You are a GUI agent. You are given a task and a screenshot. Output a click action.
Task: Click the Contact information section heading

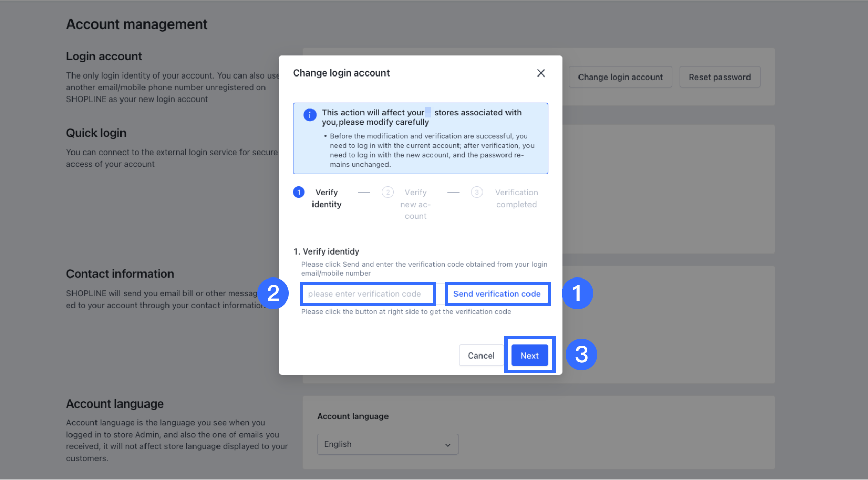tap(120, 274)
